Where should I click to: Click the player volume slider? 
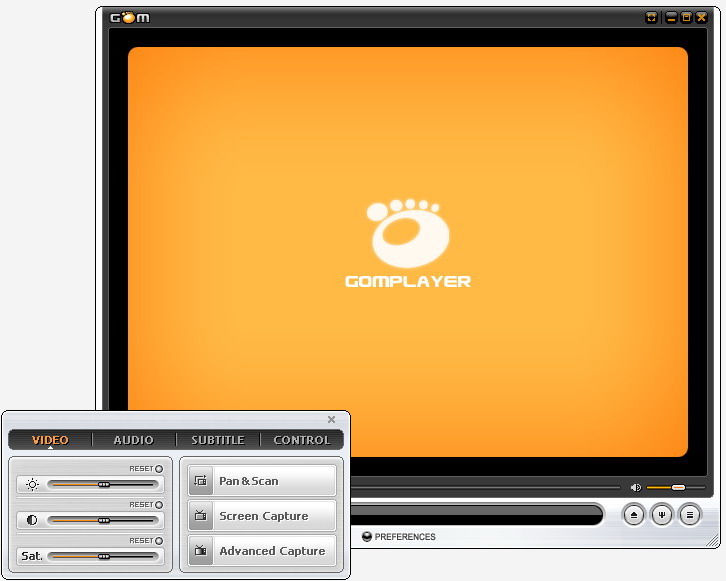click(x=675, y=488)
